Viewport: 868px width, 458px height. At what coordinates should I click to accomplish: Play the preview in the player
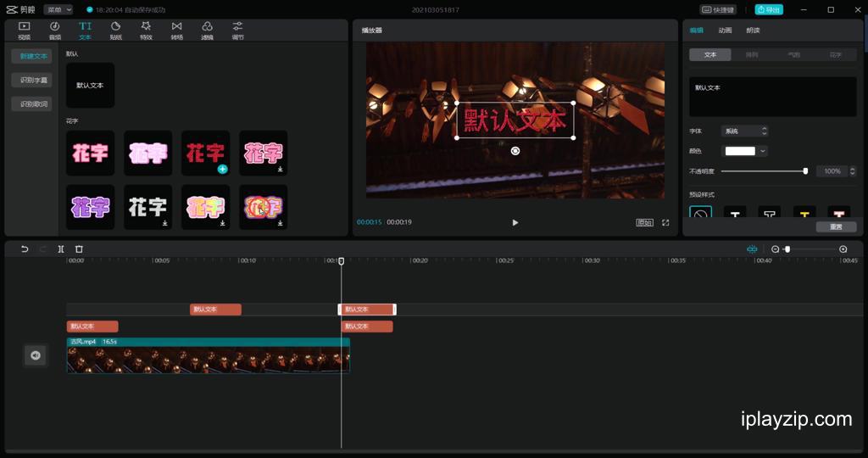[515, 222]
